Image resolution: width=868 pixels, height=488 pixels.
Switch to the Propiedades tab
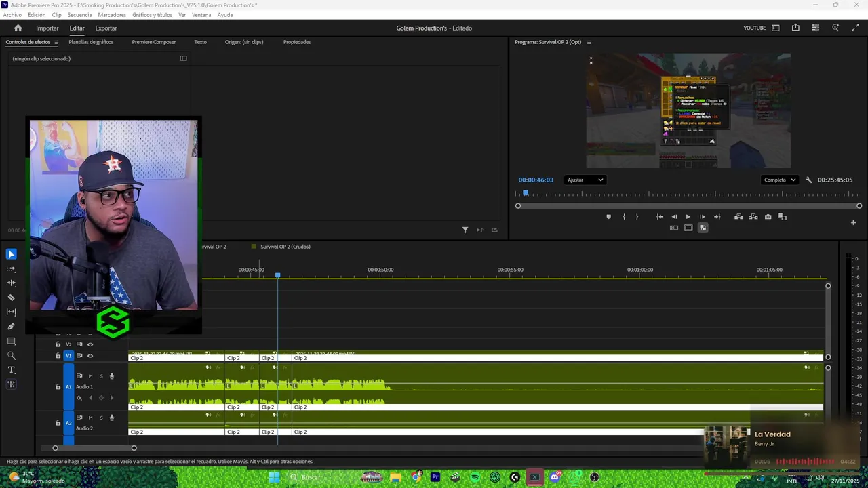point(297,42)
